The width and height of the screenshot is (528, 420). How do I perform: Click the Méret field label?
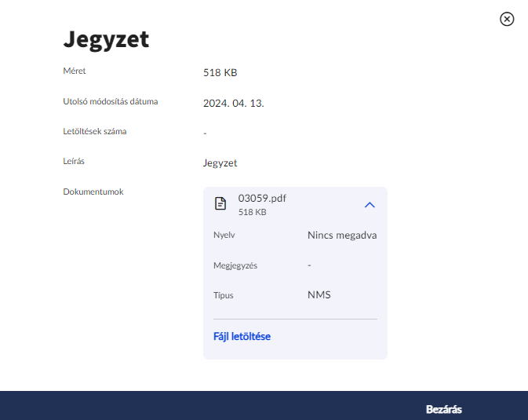click(x=75, y=71)
